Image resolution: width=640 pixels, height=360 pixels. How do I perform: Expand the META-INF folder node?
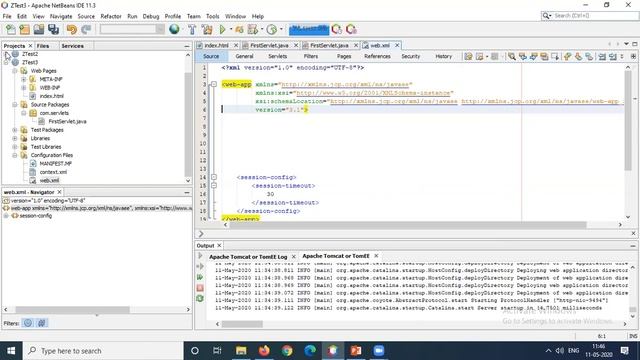[x=24, y=79]
